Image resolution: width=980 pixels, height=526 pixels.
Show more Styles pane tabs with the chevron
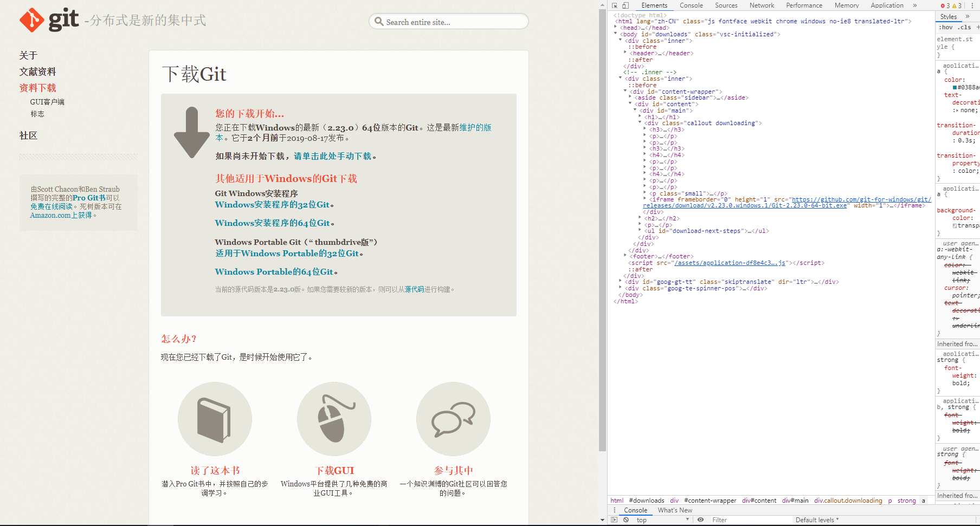click(968, 16)
